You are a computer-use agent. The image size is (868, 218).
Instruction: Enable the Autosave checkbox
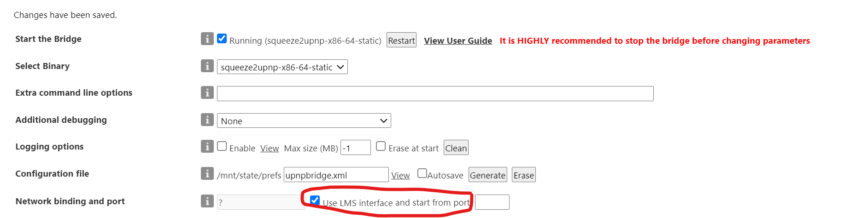pos(422,173)
